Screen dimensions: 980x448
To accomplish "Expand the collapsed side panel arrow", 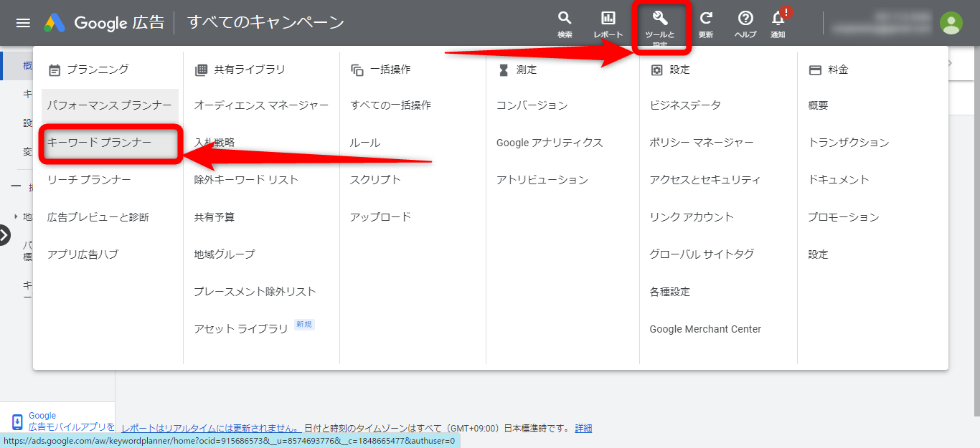I will coord(4,235).
